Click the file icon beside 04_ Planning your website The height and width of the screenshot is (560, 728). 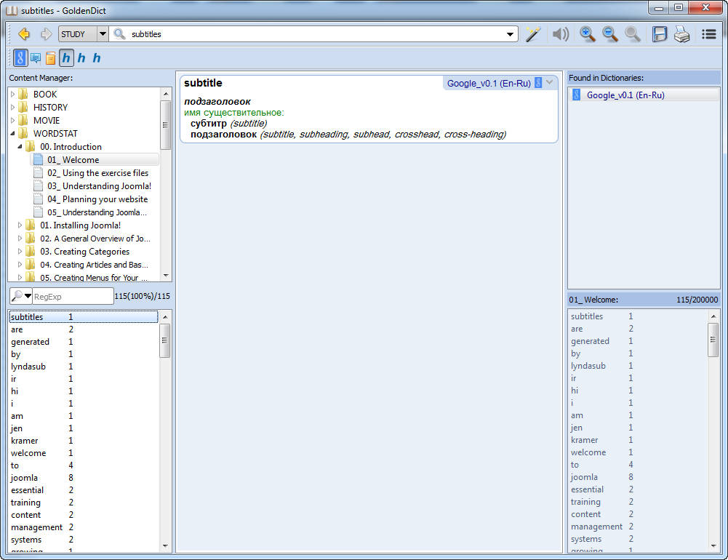[x=39, y=199]
